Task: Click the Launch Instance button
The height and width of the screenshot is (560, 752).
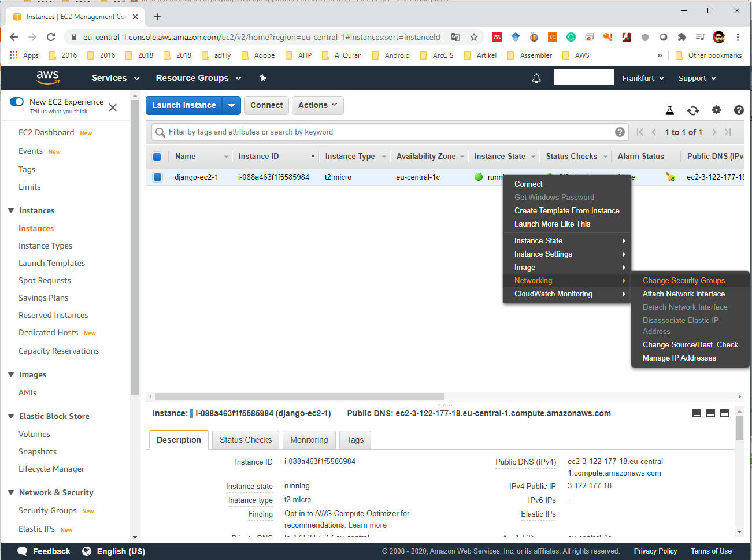Action: click(x=184, y=105)
